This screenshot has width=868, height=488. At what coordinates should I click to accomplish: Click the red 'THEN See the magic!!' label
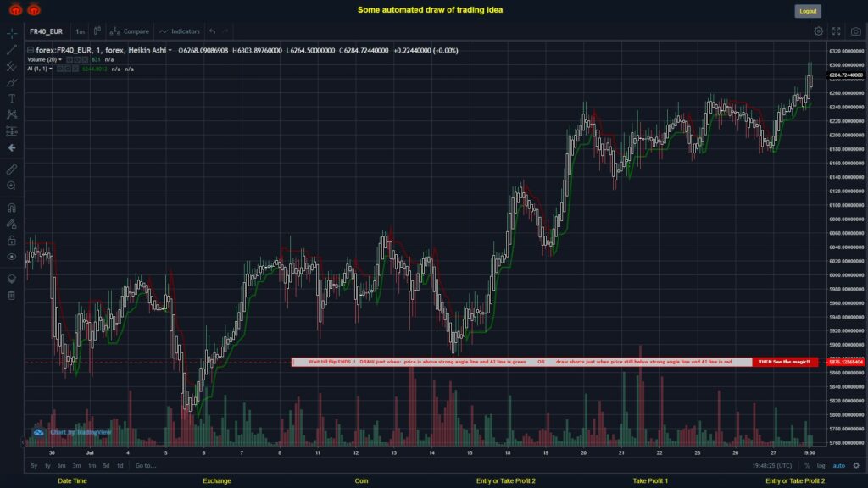[x=784, y=362]
